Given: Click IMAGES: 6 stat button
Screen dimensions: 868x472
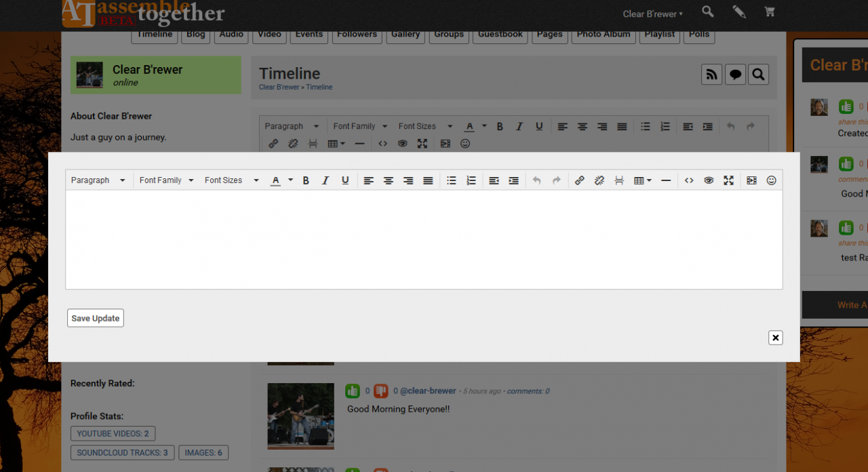Looking at the screenshot, I should point(203,452).
